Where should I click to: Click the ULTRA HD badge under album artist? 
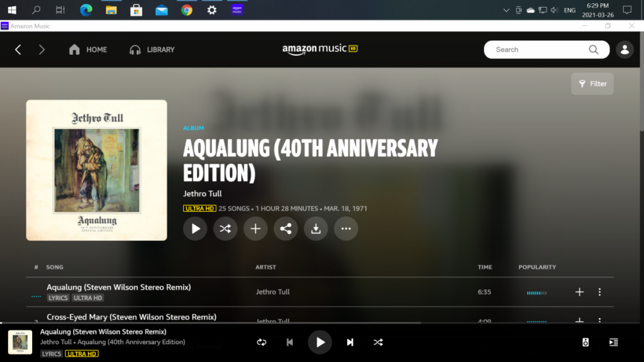199,209
